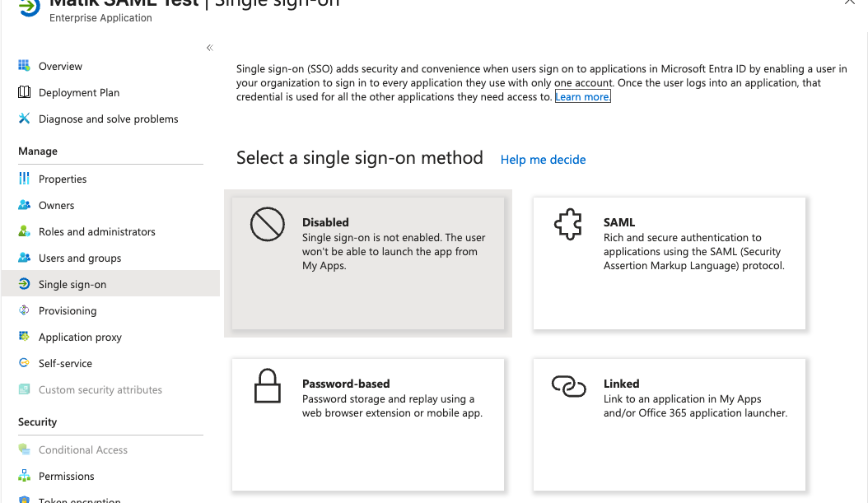The image size is (868, 503).
Task: Follow the Learn more link
Action: pyautogui.click(x=582, y=97)
